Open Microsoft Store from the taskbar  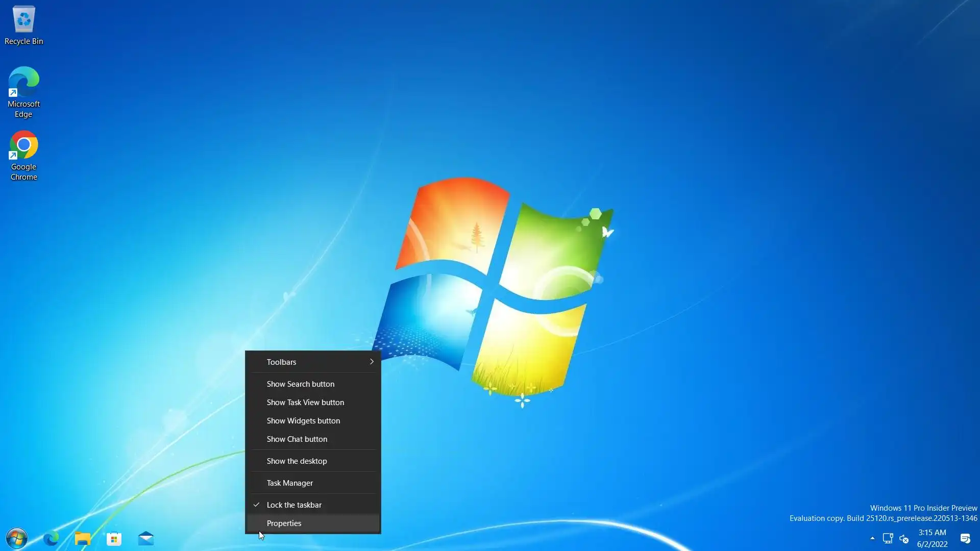(x=114, y=538)
